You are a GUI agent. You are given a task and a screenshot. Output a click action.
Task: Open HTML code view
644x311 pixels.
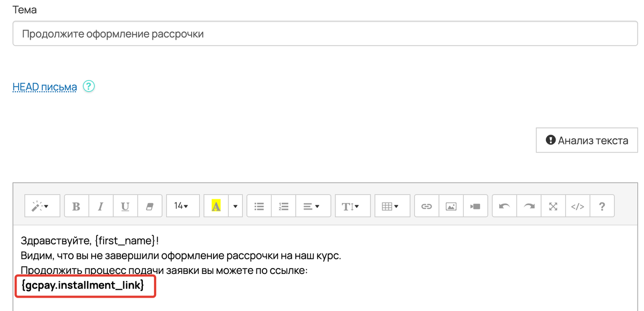pos(577,206)
